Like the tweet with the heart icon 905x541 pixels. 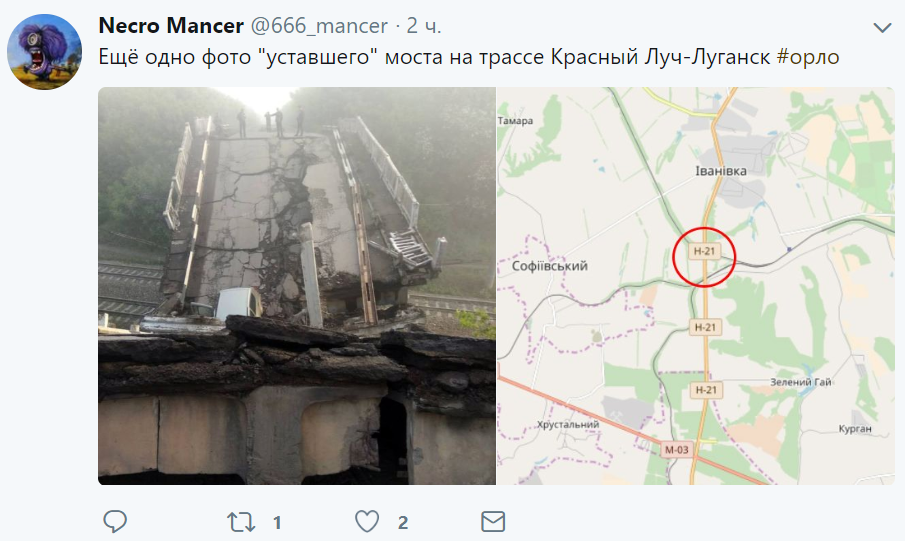[367, 521]
